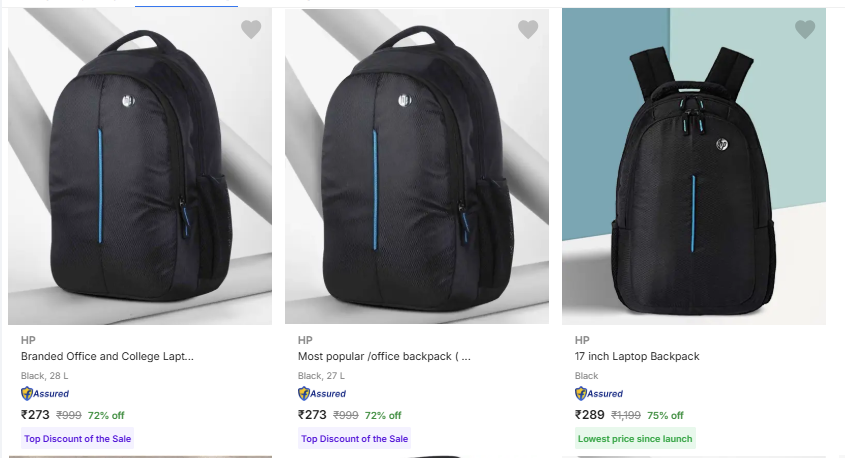Screen dimensions: 845x458
Task: Open 'Branded Office and College Lapt...' title link
Action: [107, 356]
